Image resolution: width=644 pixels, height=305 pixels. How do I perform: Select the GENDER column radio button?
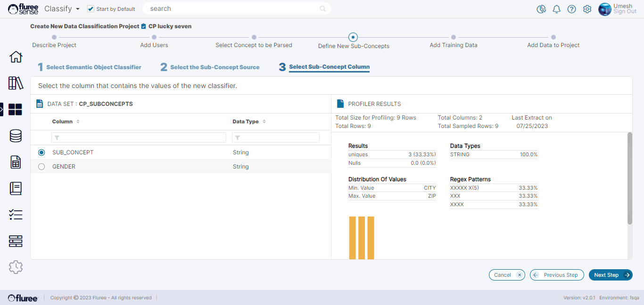[41, 167]
